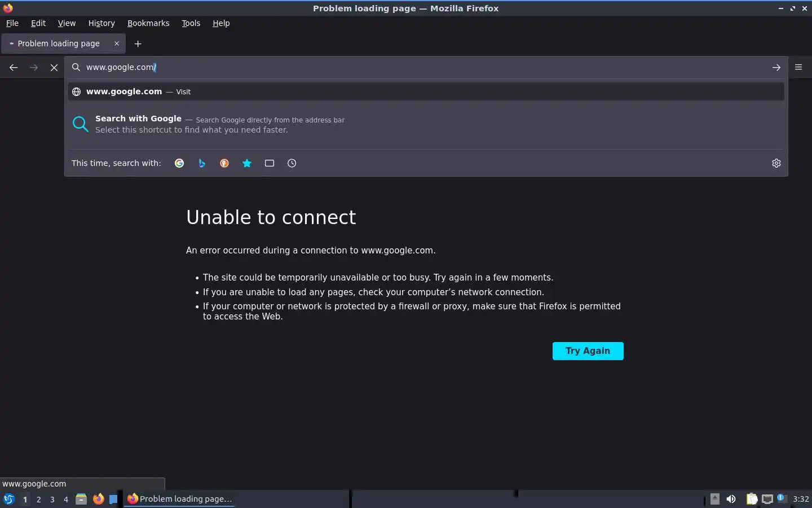Launch the file manager from taskbar
Viewport: 812px width, 508px height.
(81, 499)
